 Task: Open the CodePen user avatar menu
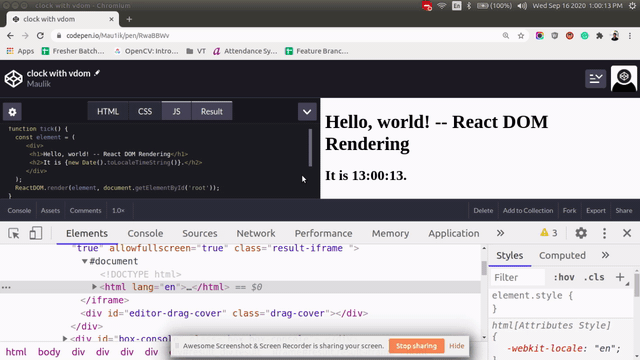coord(623,78)
